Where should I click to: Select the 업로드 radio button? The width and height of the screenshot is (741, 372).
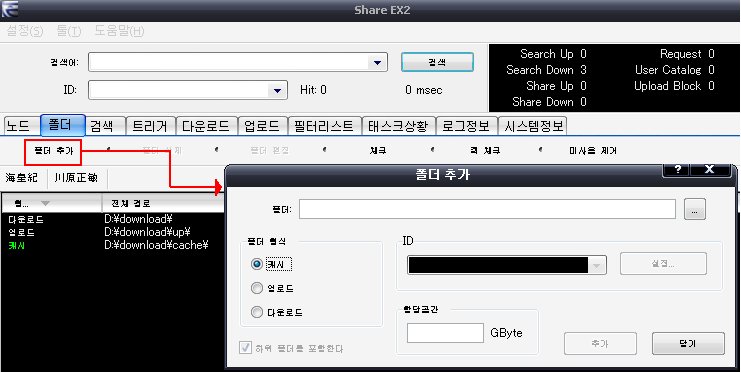tap(257, 288)
